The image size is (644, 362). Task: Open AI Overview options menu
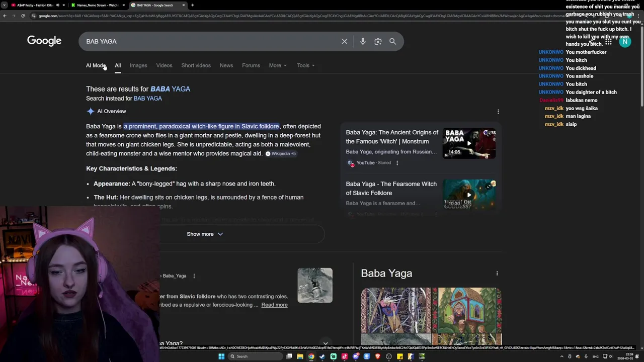[498, 112]
